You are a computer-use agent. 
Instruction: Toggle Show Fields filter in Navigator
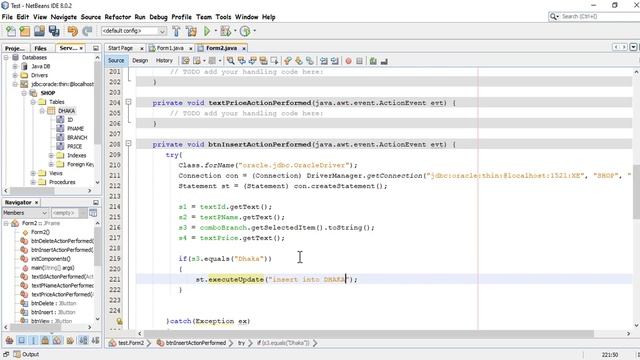(22, 340)
